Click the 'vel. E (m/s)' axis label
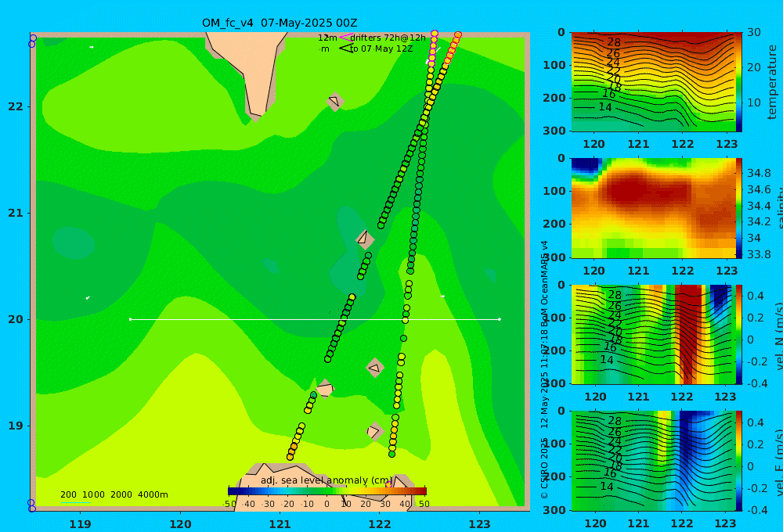The height and width of the screenshot is (532, 783). coord(779,463)
